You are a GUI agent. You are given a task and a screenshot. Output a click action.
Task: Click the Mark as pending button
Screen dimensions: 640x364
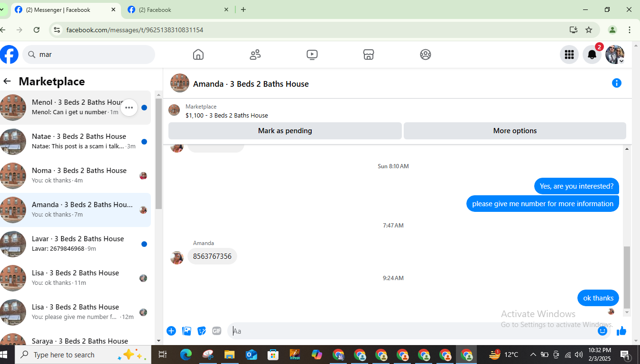[x=285, y=131]
